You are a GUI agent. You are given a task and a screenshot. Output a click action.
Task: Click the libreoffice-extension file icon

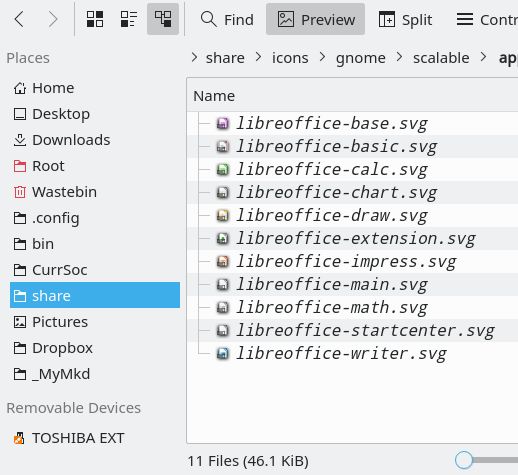click(x=223, y=239)
